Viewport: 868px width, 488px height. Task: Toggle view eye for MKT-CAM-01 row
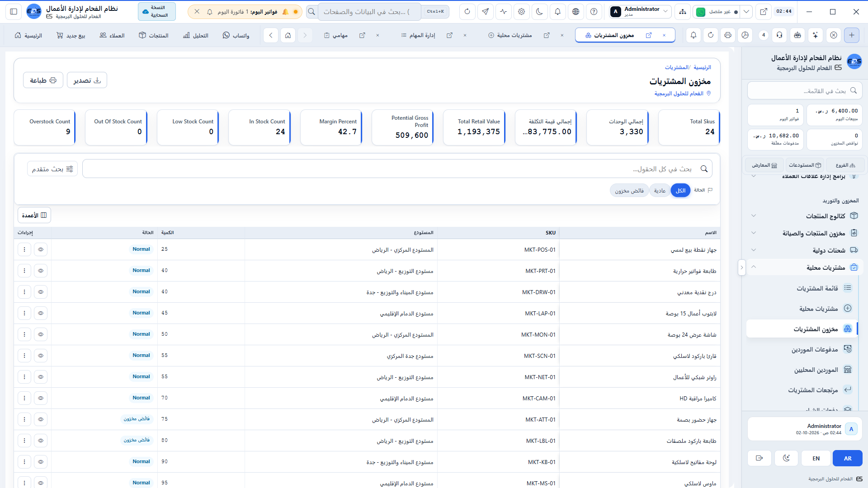coord(41,398)
